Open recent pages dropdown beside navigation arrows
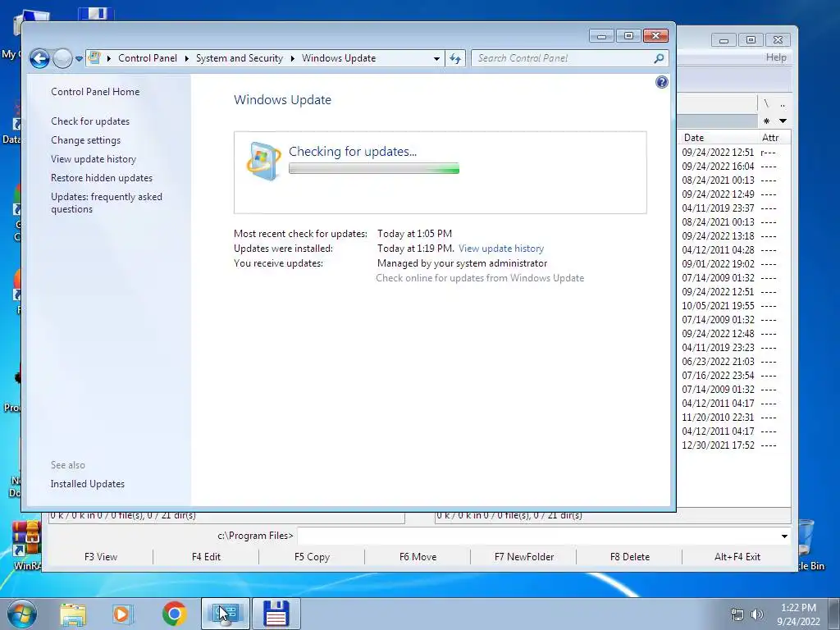The height and width of the screenshot is (630, 840). pos(79,59)
